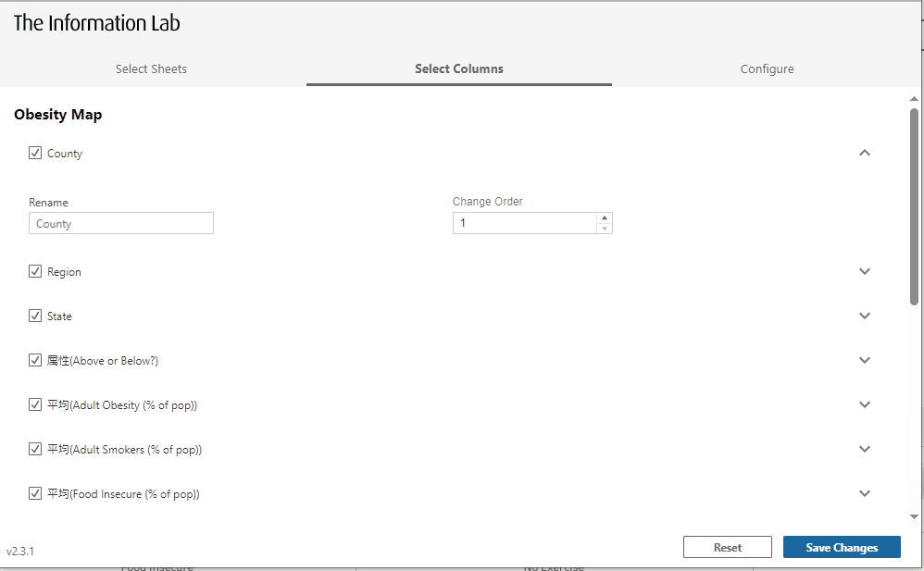Increase County order using the up stepper arrow

coord(606,218)
